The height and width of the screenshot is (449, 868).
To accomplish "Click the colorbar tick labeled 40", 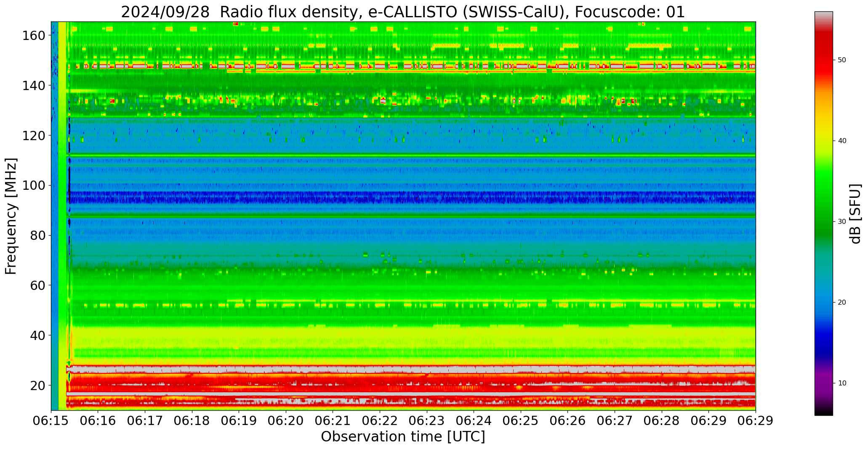I will coord(842,141).
